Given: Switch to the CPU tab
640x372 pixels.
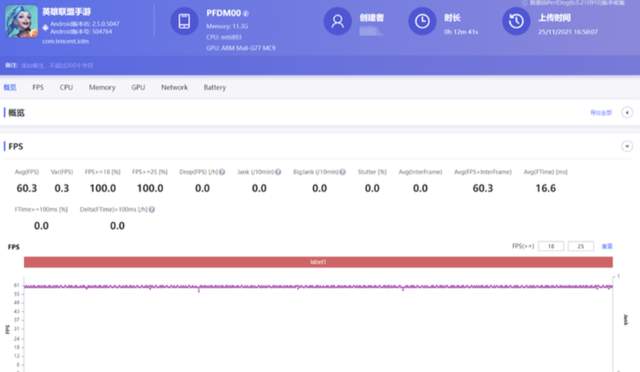Looking at the screenshot, I should coord(66,87).
